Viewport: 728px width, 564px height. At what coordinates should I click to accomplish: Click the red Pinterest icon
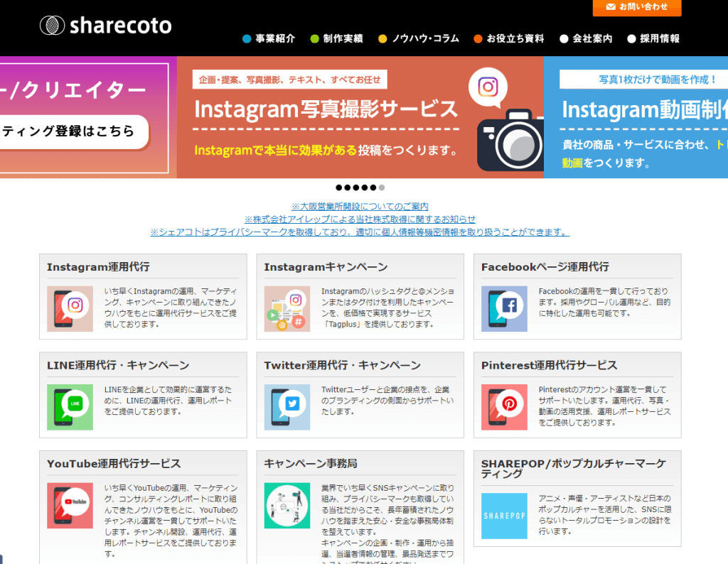504,407
